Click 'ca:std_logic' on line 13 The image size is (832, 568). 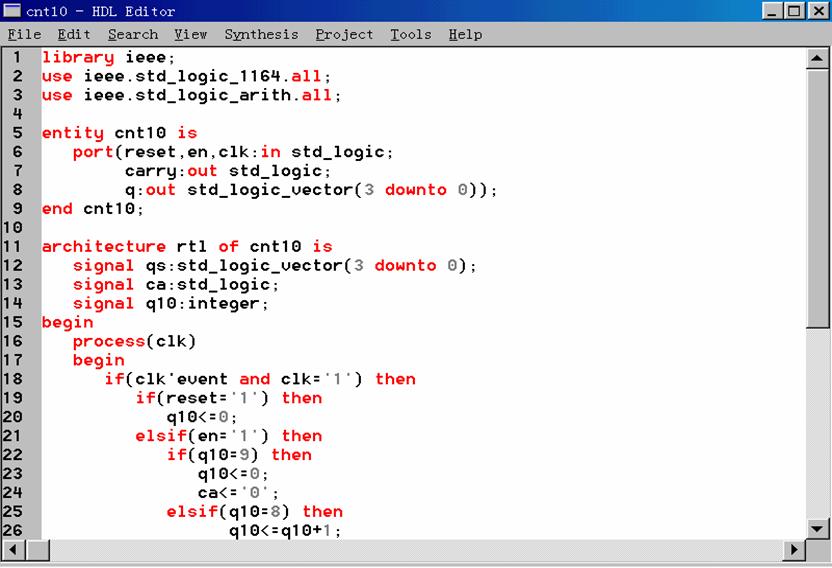coord(208,285)
